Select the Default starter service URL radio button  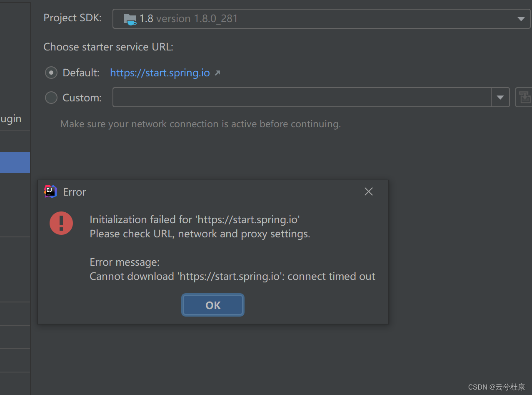51,72
